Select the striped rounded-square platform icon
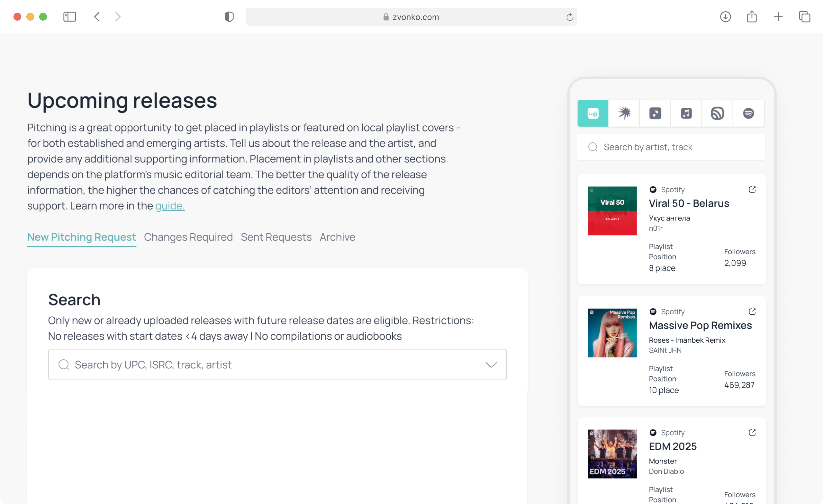This screenshot has height=504, width=823. point(717,113)
